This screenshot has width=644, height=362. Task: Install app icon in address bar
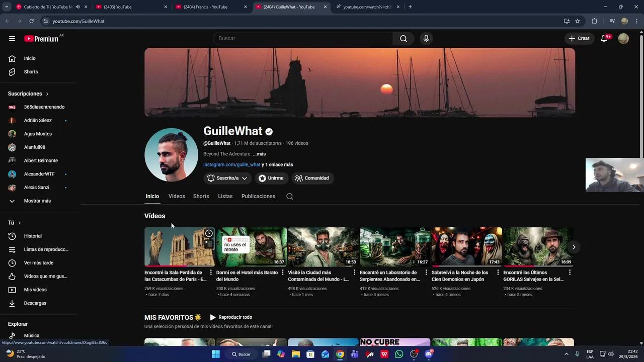pos(567,21)
